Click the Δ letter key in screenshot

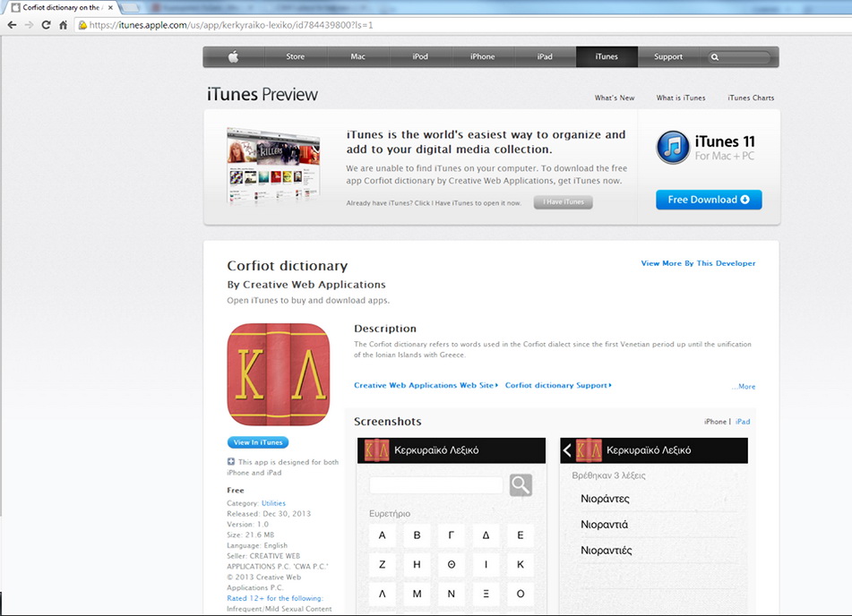pyautogui.click(x=486, y=535)
